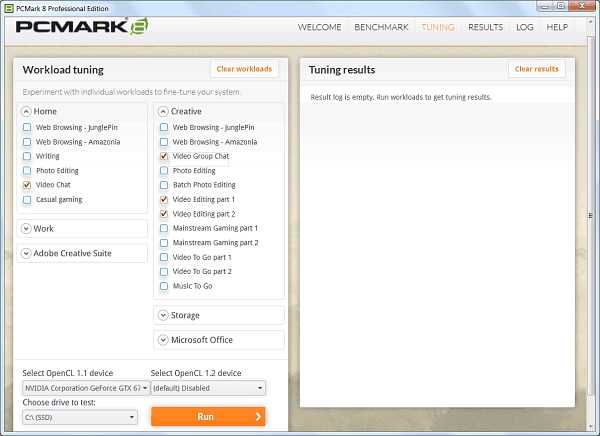
Task: Click the 'Choose drive to test:' label
Action: [x=59, y=402]
